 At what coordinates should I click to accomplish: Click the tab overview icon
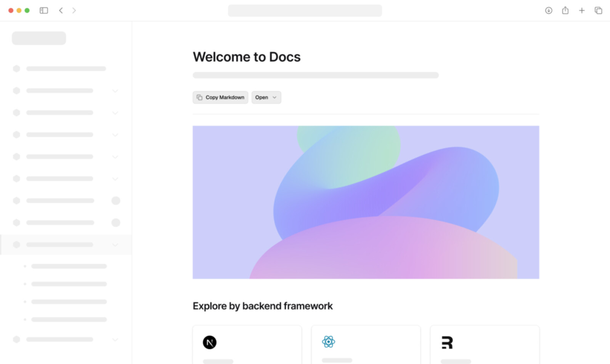pos(598,10)
